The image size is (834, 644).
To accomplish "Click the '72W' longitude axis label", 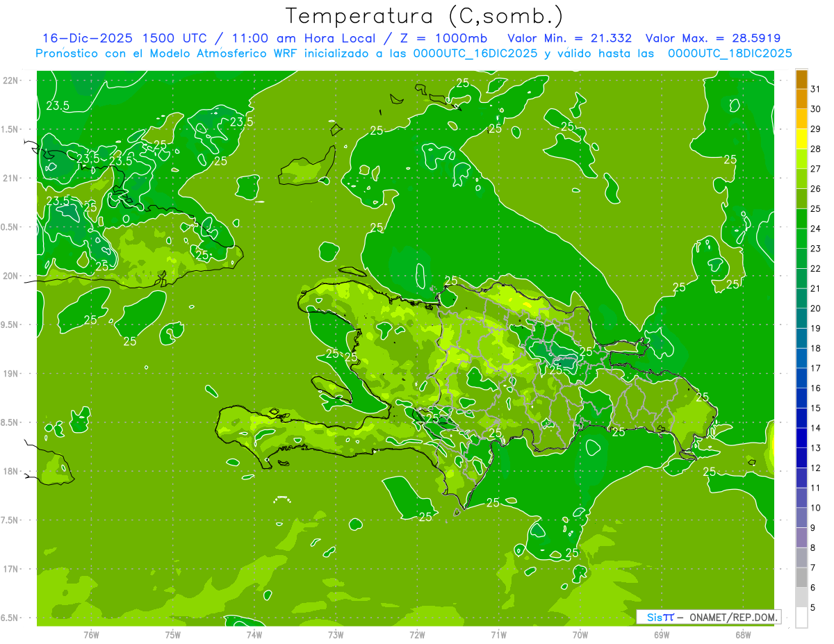I will pyautogui.click(x=417, y=635).
